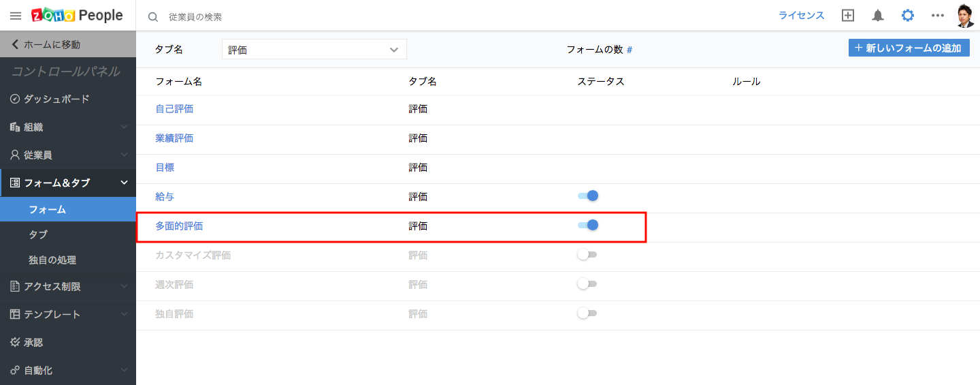The image size is (980, 385).
Task: Click the 組織 building icon
Action: click(x=16, y=127)
